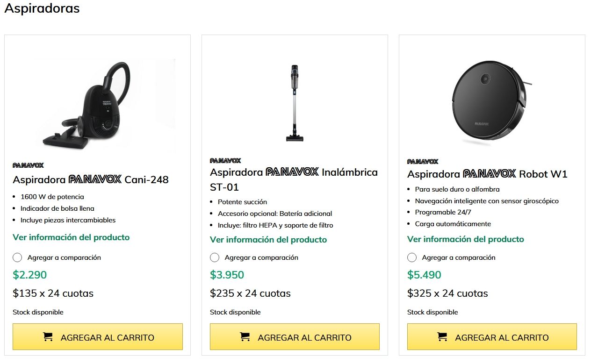Add Robot W1 vacuum to cart
The height and width of the screenshot is (364, 591).
pyautogui.click(x=492, y=337)
